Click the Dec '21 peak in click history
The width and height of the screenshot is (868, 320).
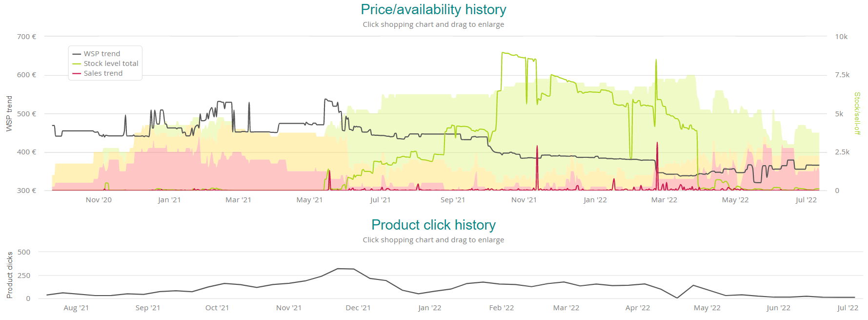[x=338, y=268]
